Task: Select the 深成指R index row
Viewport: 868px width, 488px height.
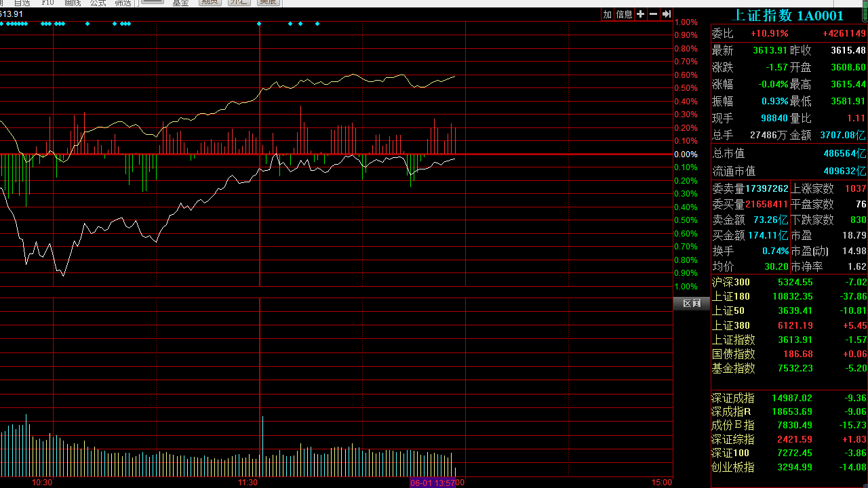Action: (789, 411)
